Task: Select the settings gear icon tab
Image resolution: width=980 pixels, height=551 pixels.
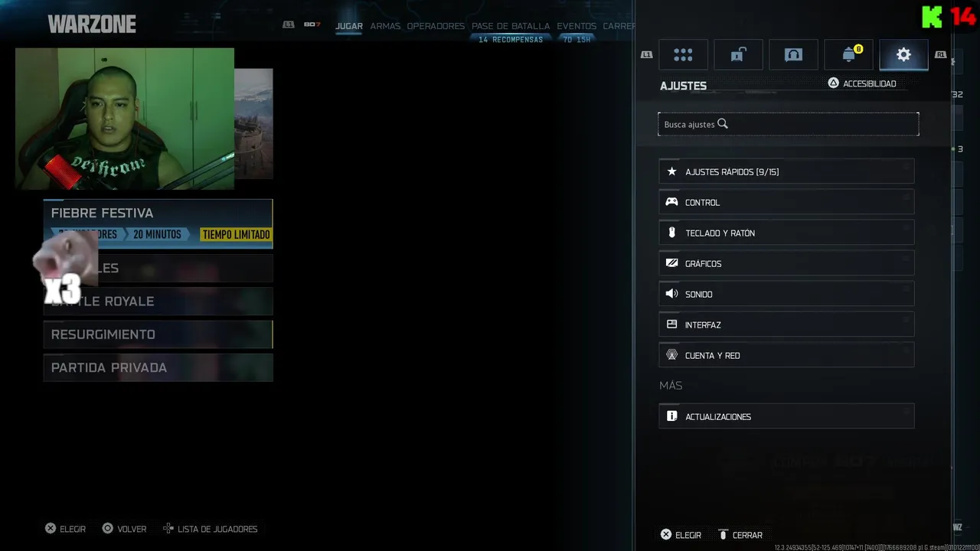Action: tap(903, 55)
